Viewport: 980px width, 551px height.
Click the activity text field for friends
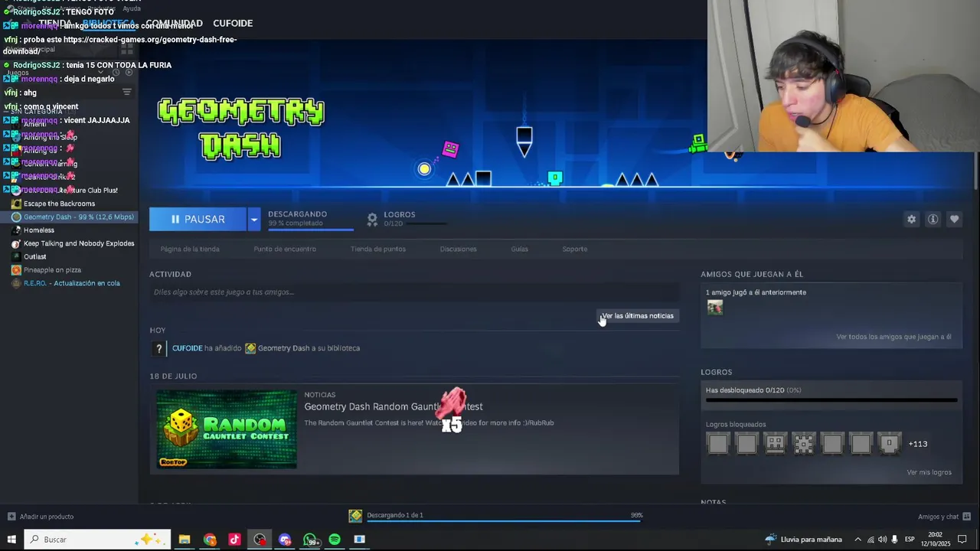(414, 292)
